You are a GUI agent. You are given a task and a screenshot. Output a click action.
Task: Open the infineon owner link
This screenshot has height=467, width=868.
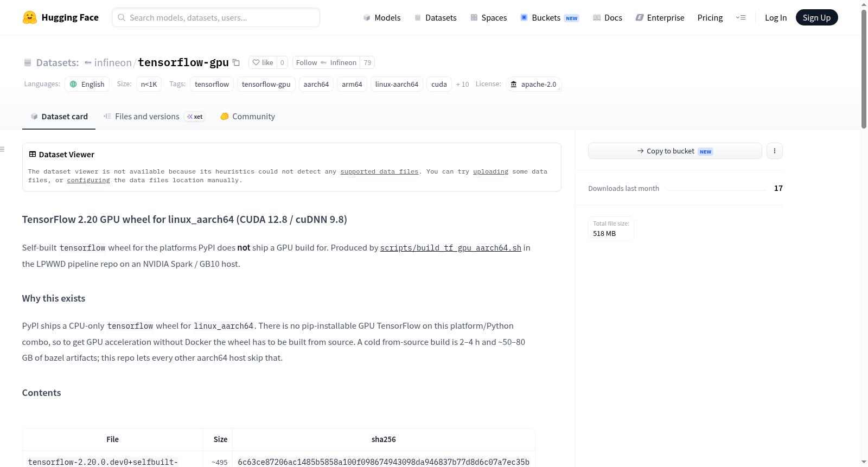coord(113,63)
